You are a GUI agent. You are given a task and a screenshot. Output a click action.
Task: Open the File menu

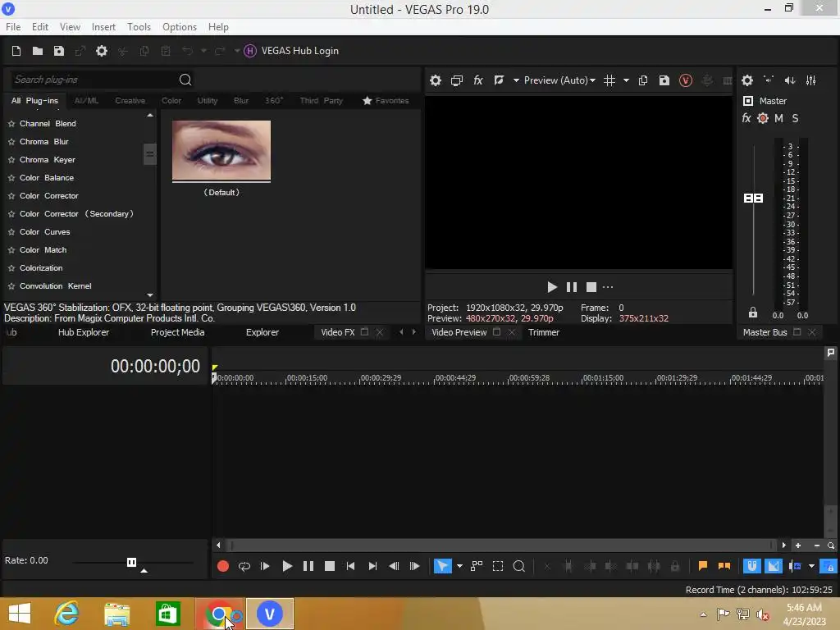pyautogui.click(x=13, y=27)
